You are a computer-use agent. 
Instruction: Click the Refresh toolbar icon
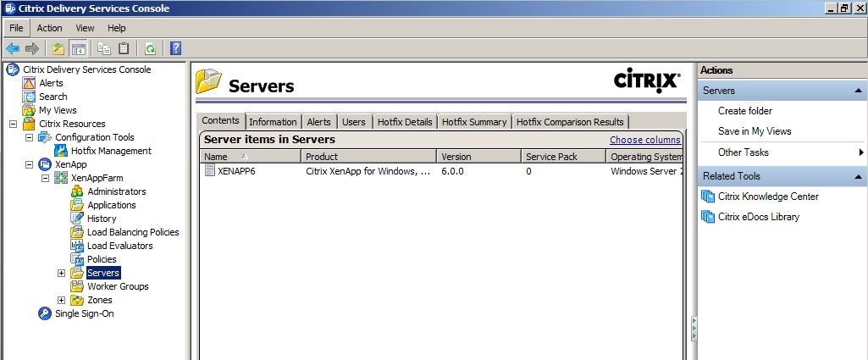[x=150, y=49]
